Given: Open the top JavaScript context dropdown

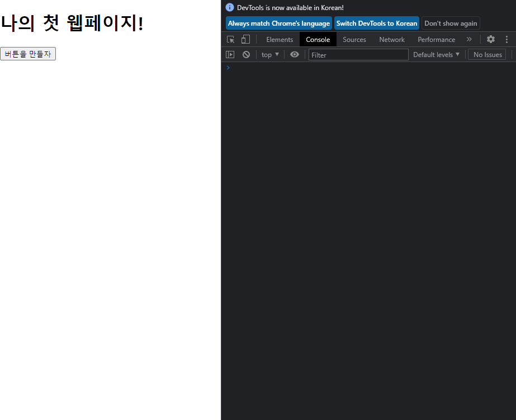Looking at the screenshot, I should (x=270, y=55).
